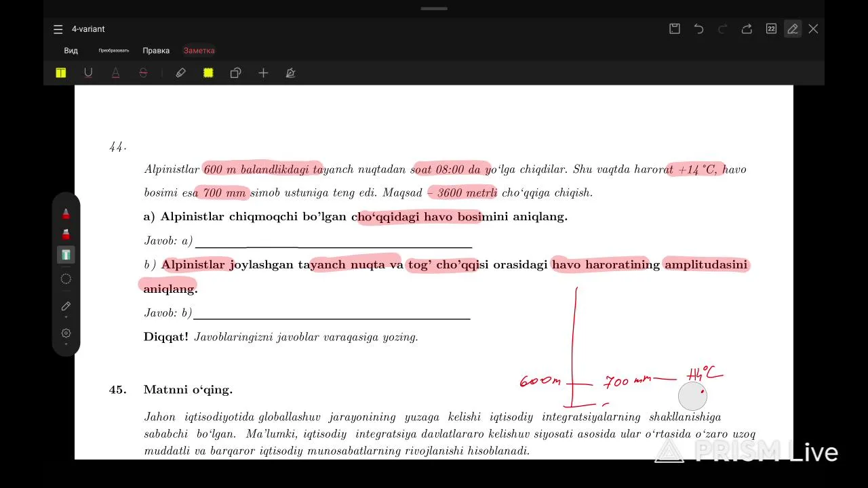Image resolution: width=868 pixels, height=488 pixels.
Task: Click the highlighted text "3600 metrli"
Action: pos(467,193)
